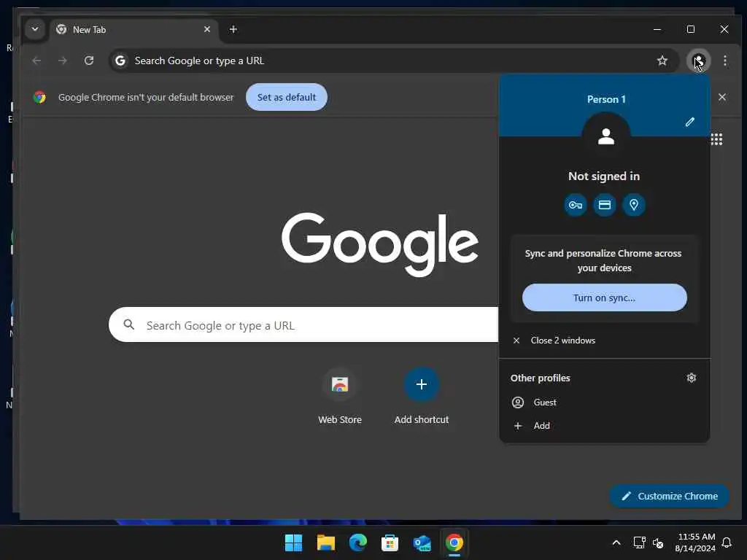Open the Web Store shortcut
Screen dimensions: 747x560
(340, 396)
